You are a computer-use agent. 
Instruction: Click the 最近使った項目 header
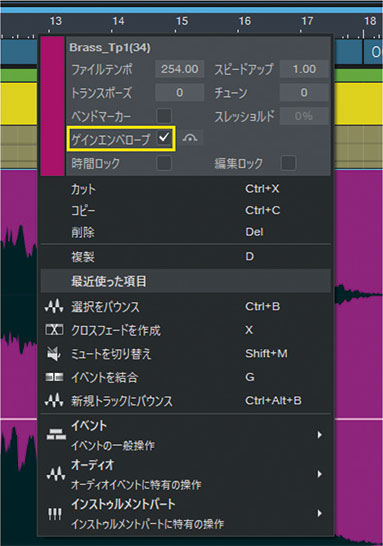click(x=186, y=281)
